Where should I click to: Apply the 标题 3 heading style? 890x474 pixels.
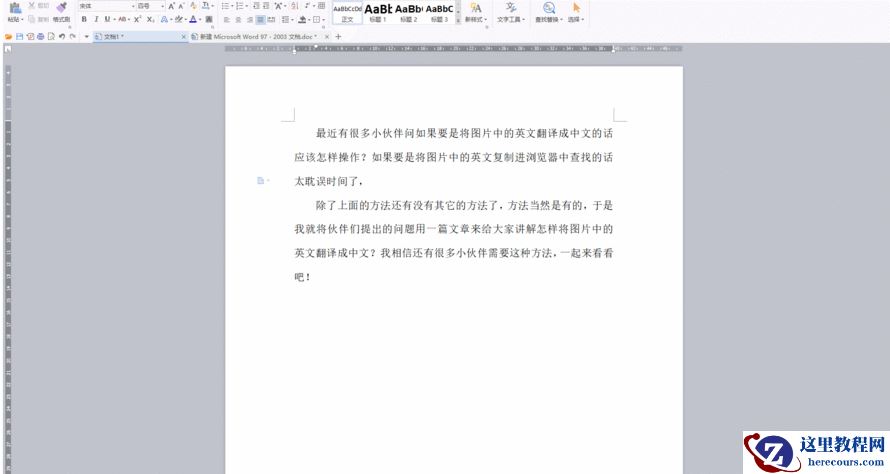[439, 12]
